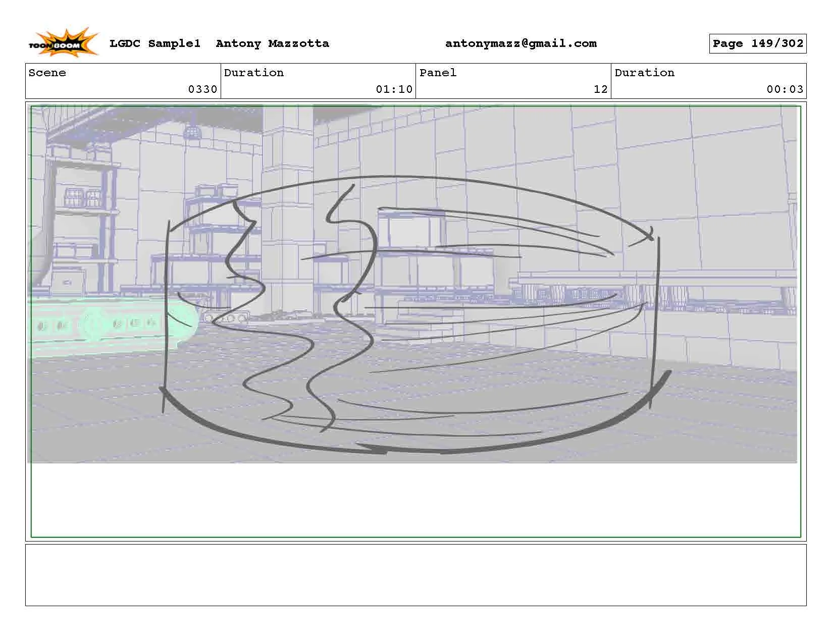Click the Scene label header text
Screen dimensions: 832x644
[x=47, y=73]
